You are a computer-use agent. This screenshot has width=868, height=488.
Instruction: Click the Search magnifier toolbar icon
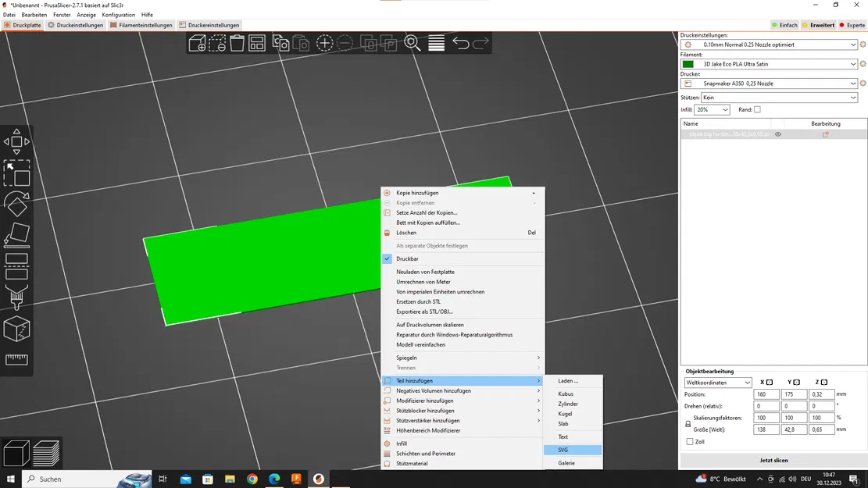tap(413, 44)
